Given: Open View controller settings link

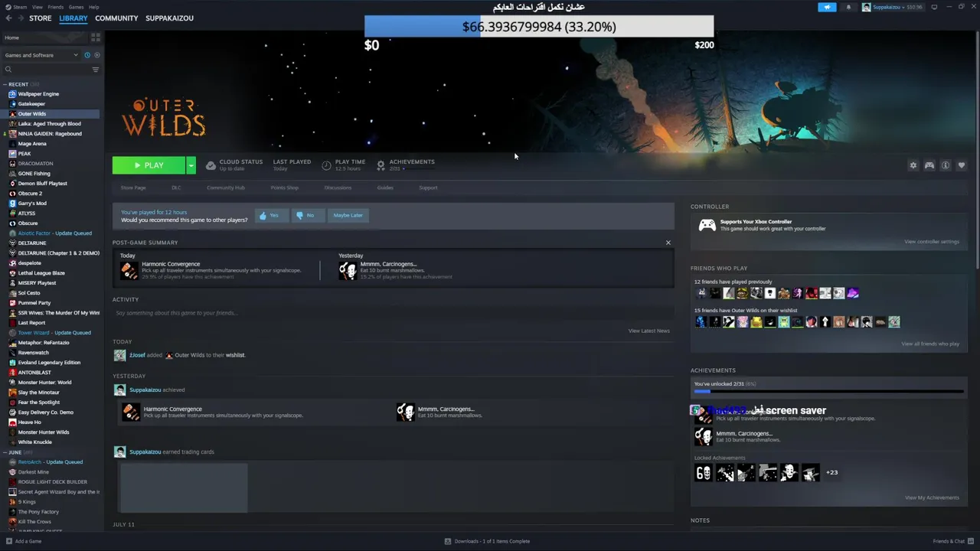Looking at the screenshot, I should point(931,242).
